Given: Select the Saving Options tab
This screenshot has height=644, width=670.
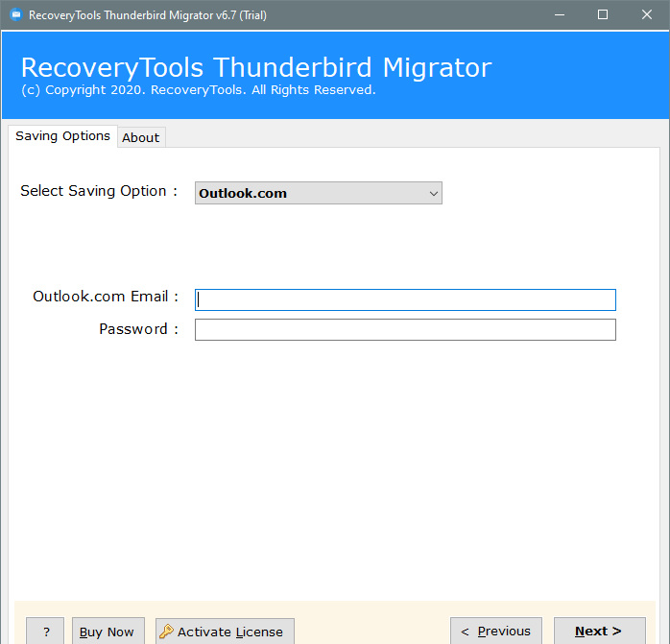Looking at the screenshot, I should (x=62, y=136).
